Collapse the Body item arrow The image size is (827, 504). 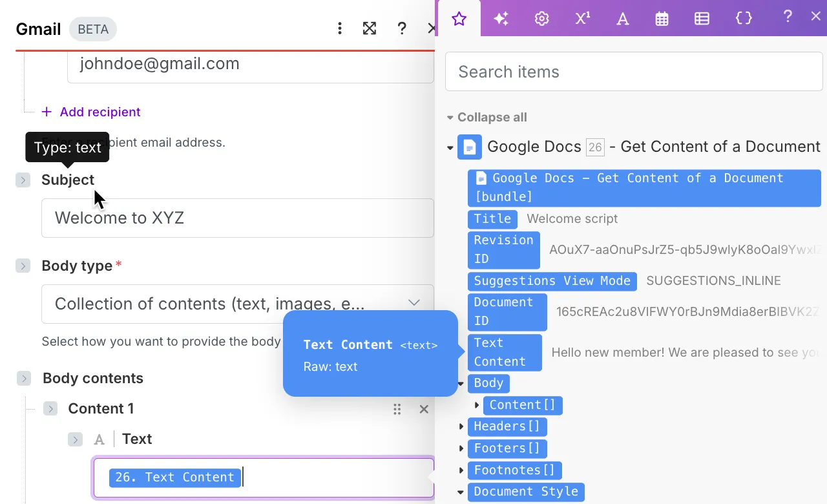461,384
